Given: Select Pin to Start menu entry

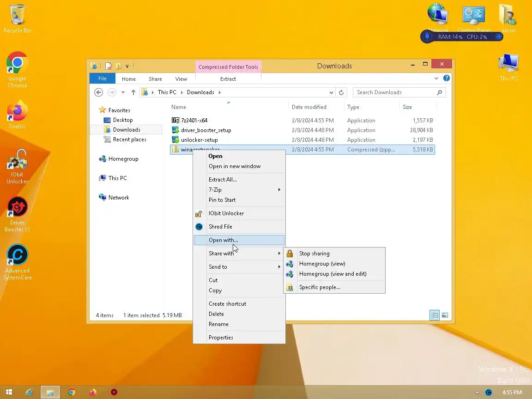Looking at the screenshot, I should pyautogui.click(x=239, y=200).
